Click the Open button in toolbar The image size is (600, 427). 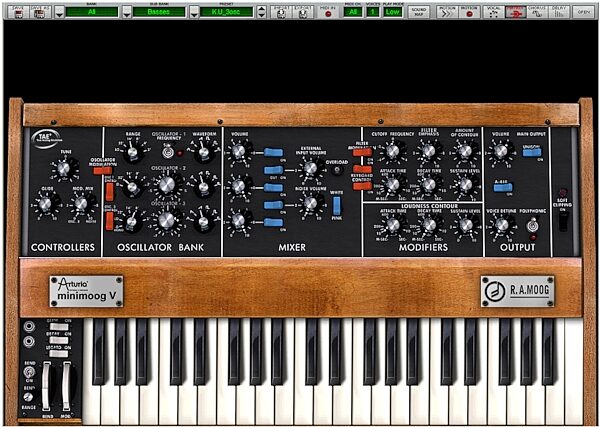pyautogui.click(x=583, y=12)
